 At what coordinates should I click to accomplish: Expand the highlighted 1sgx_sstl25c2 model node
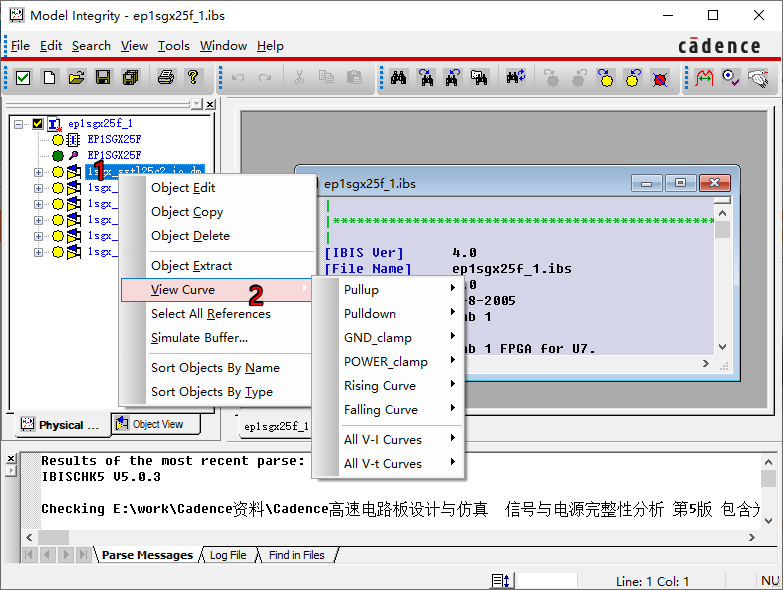(38, 172)
